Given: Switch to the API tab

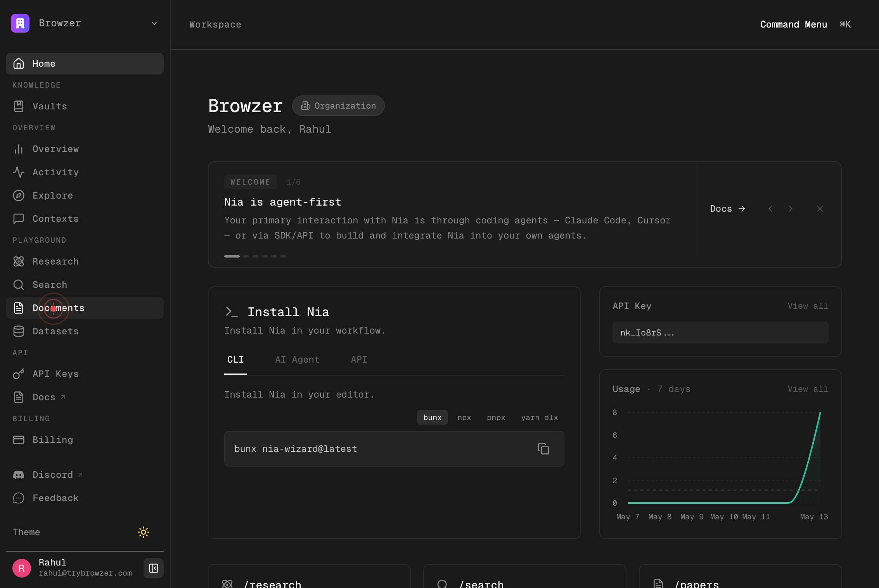Looking at the screenshot, I should point(359,360).
